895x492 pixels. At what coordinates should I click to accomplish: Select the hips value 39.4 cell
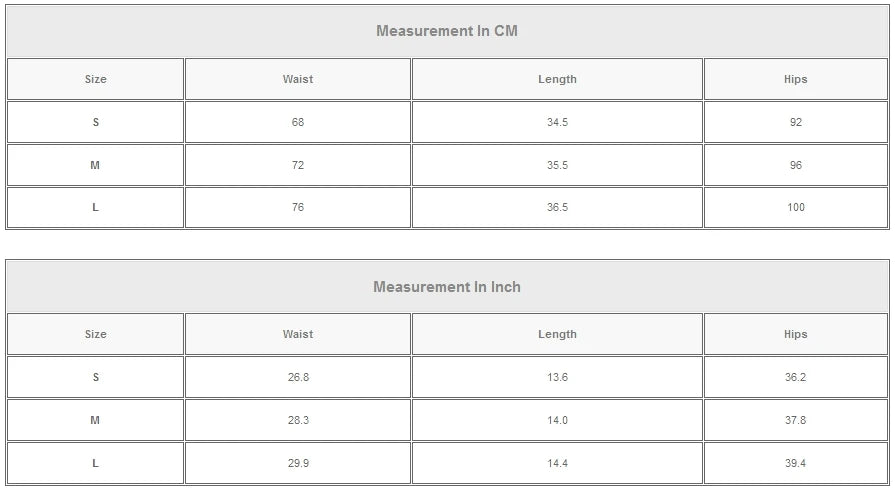tap(796, 463)
